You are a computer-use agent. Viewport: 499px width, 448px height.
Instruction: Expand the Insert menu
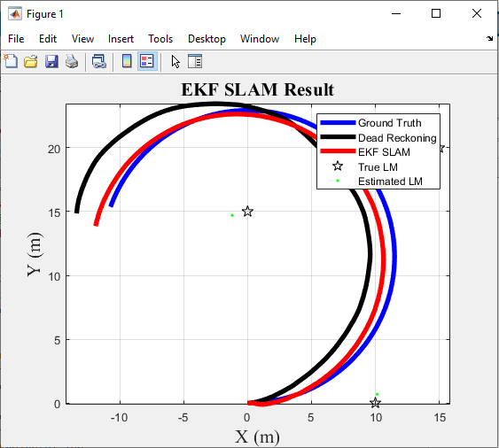(121, 39)
